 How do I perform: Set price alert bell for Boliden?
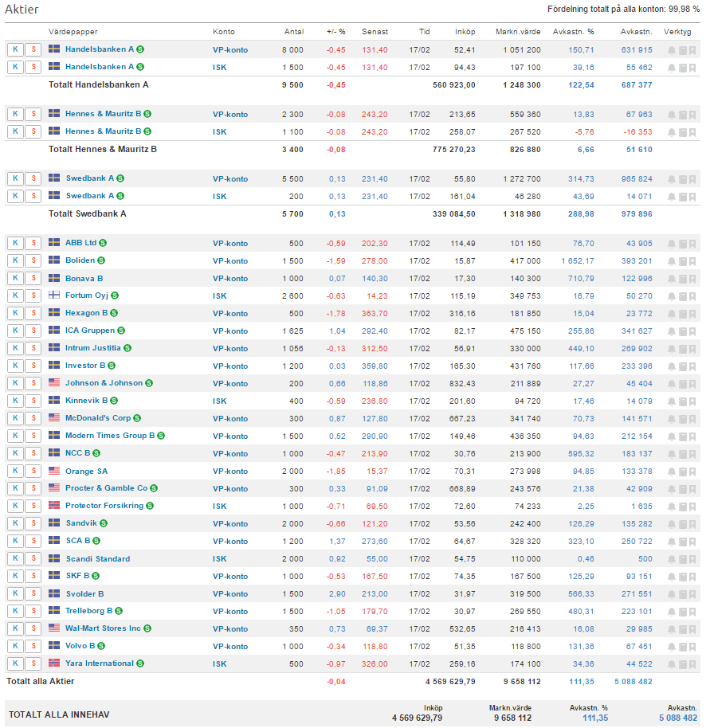tap(672, 261)
